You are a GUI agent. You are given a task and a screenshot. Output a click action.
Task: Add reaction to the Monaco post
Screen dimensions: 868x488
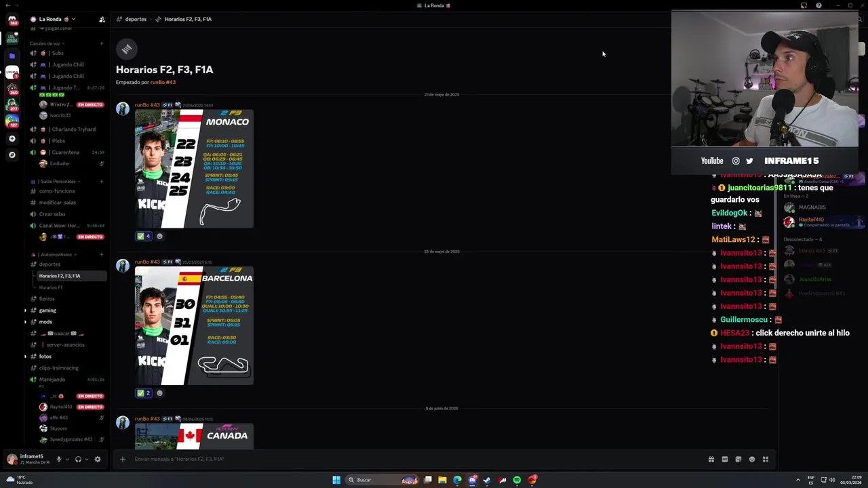pyautogui.click(x=159, y=237)
